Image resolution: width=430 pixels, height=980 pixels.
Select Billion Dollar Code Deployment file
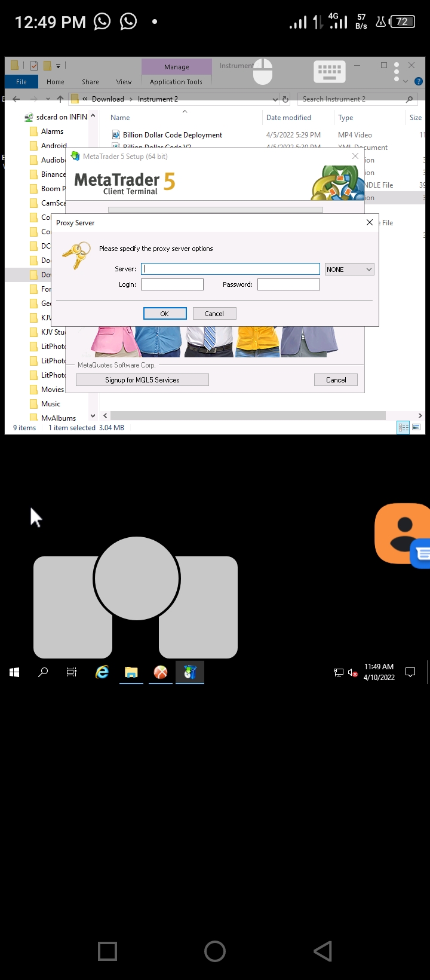coord(173,135)
